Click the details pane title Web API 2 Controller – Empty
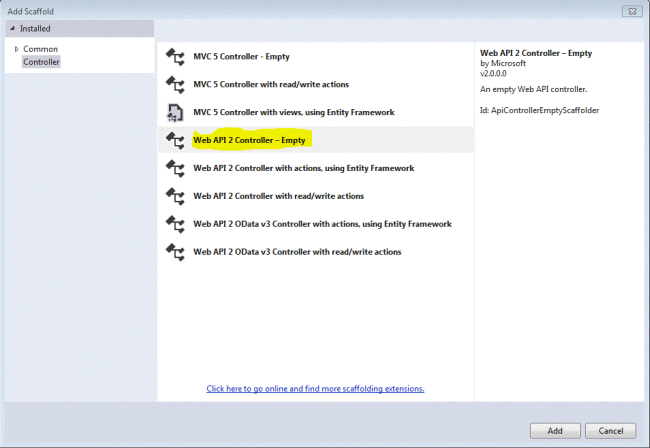The width and height of the screenshot is (650, 448). coord(536,53)
